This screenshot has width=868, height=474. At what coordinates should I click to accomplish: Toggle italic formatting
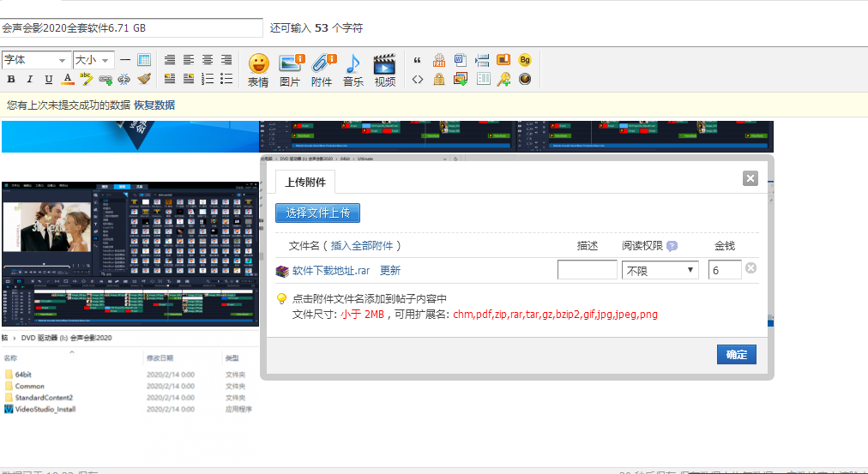tap(30, 79)
